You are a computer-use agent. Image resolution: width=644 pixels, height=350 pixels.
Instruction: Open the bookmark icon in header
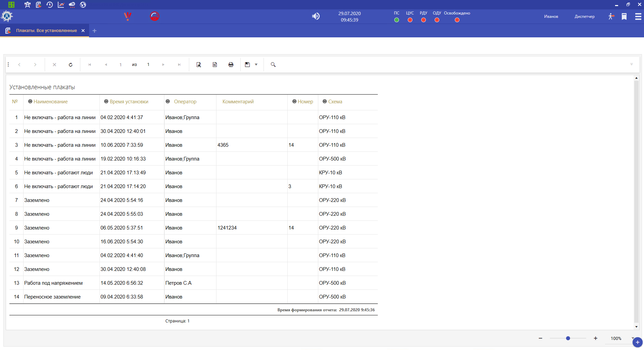click(x=624, y=16)
